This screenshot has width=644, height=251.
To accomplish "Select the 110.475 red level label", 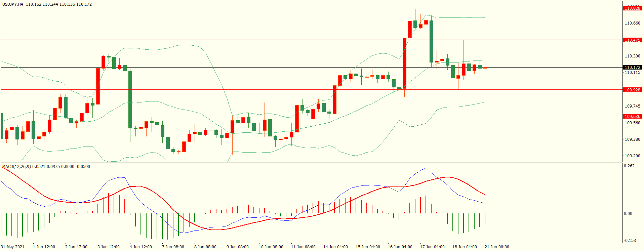I will click(x=632, y=40).
